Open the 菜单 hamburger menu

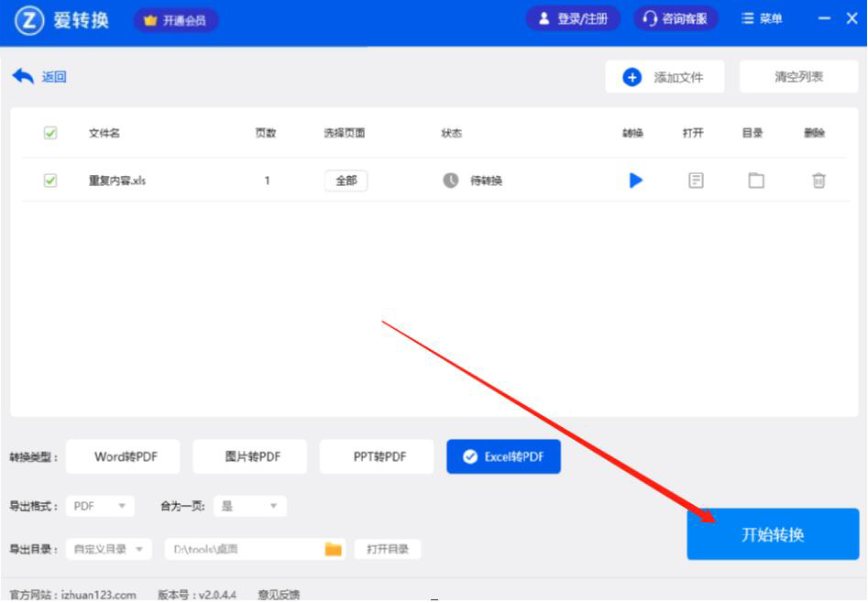pyautogui.click(x=762, y=19)
